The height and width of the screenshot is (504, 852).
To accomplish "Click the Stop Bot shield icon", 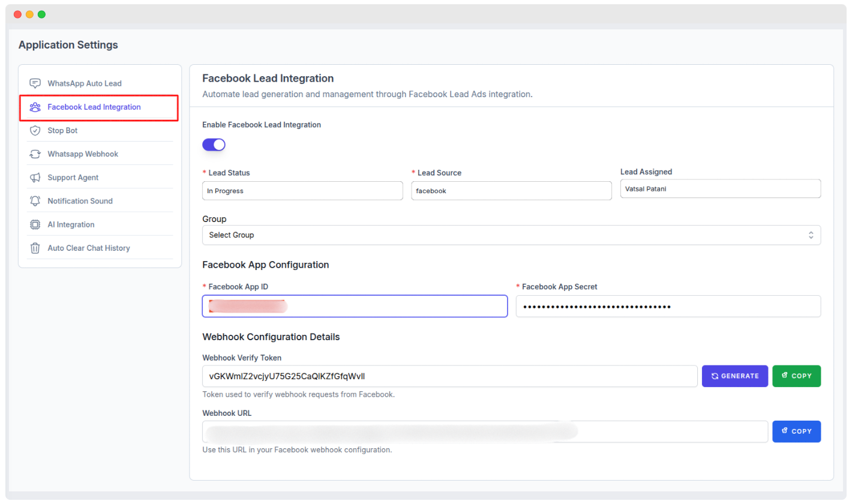I will point(35,131).
